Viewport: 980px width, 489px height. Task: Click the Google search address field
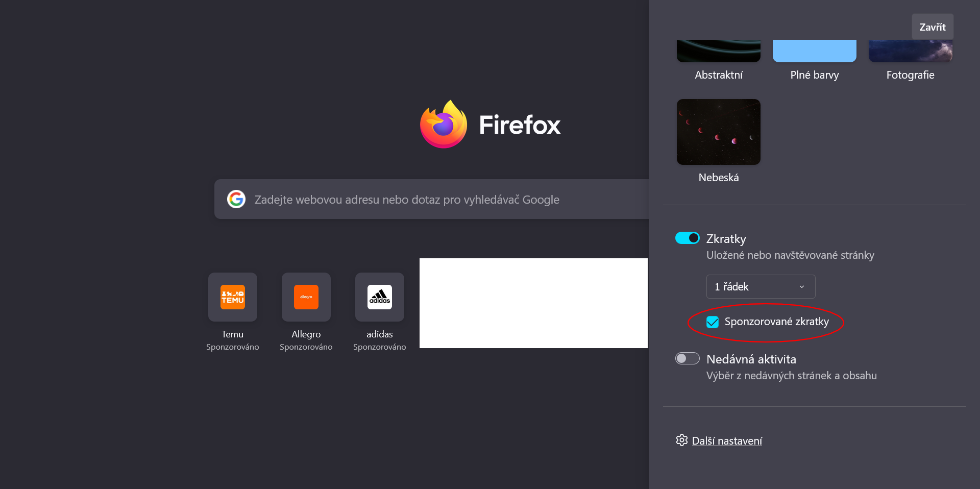(432, 199)
